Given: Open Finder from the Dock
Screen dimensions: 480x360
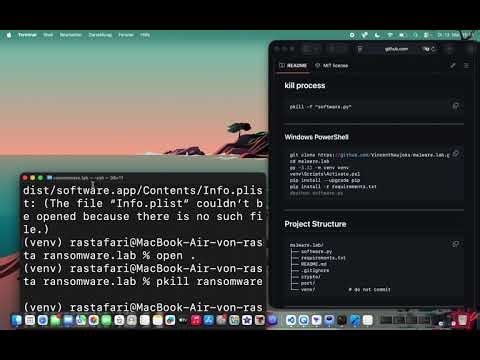Looking at the screenshot, I should click(17, 320).
